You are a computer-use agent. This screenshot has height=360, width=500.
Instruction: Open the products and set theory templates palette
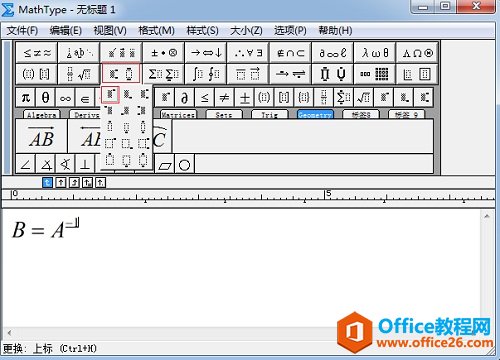tap(333, 74)
